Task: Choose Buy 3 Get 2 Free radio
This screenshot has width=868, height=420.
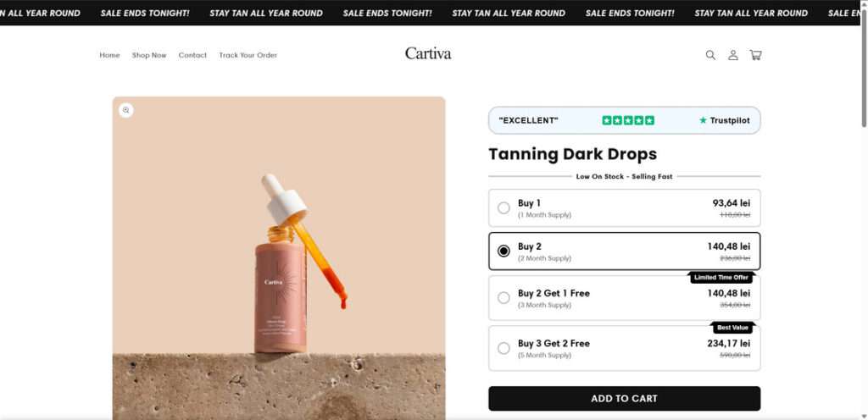Action: click(x=504, y=348)
